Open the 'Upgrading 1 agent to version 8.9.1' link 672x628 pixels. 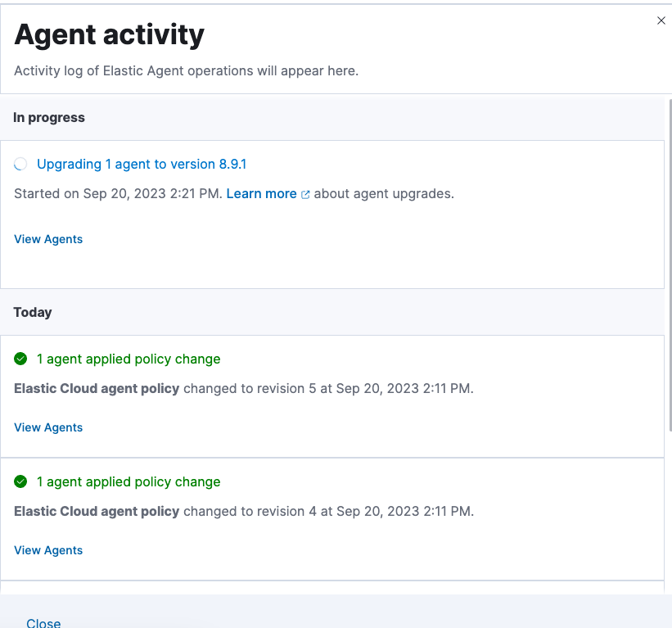[x=141, y=164]
